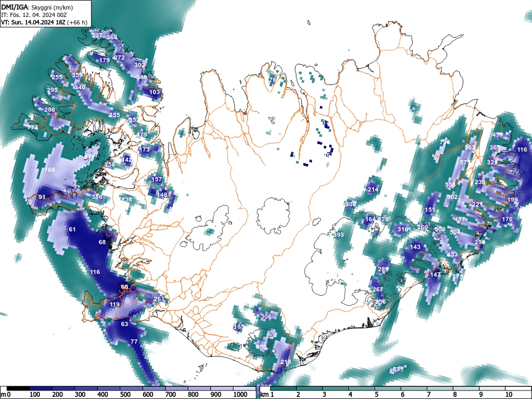The width and height of the screenshot is (532, 399).
Task: Click the DMI/IGA Skyggni title text
Action: click(x=37, y=7)
